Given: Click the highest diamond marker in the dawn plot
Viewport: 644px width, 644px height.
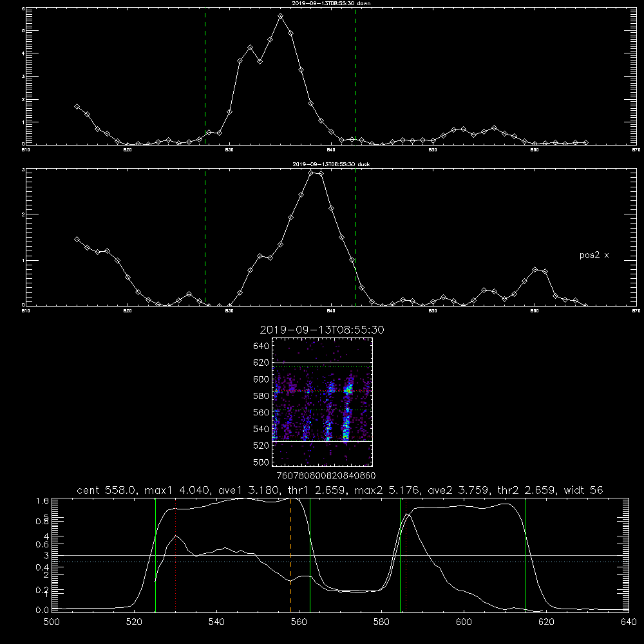Looking at the screenshot, I should tap(281, 16).
